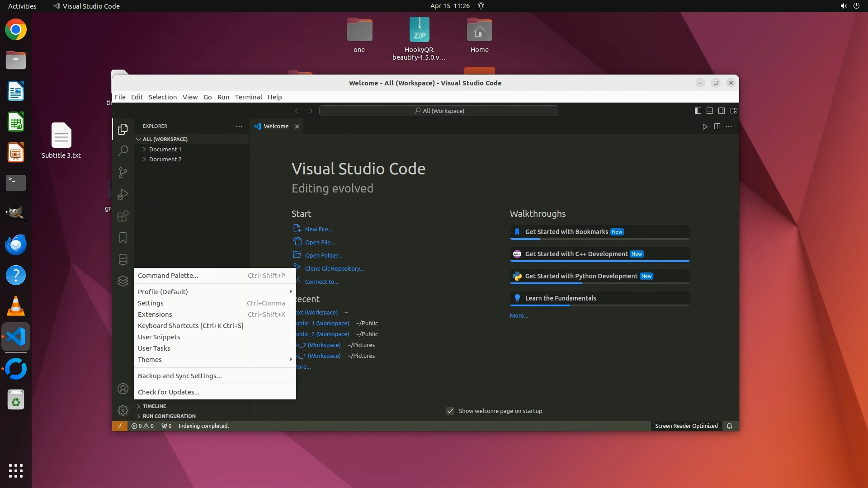The height and width of the screenshot is (488, 868).
Task: Click the Open Folder link
Action: point(323,255)
